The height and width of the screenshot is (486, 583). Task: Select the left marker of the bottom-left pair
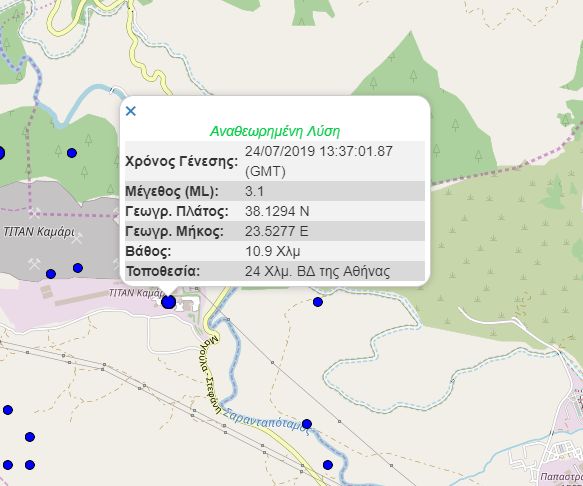(8, 465)
